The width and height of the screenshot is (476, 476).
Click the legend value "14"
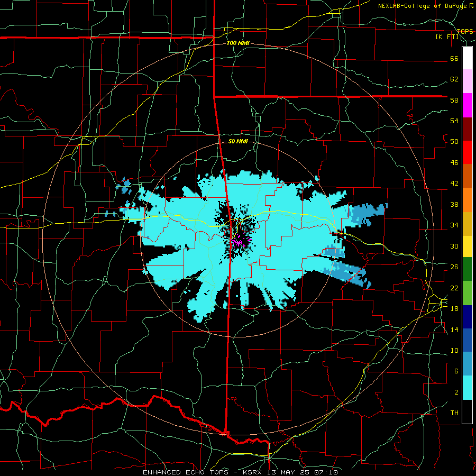[x=454, y=329]
